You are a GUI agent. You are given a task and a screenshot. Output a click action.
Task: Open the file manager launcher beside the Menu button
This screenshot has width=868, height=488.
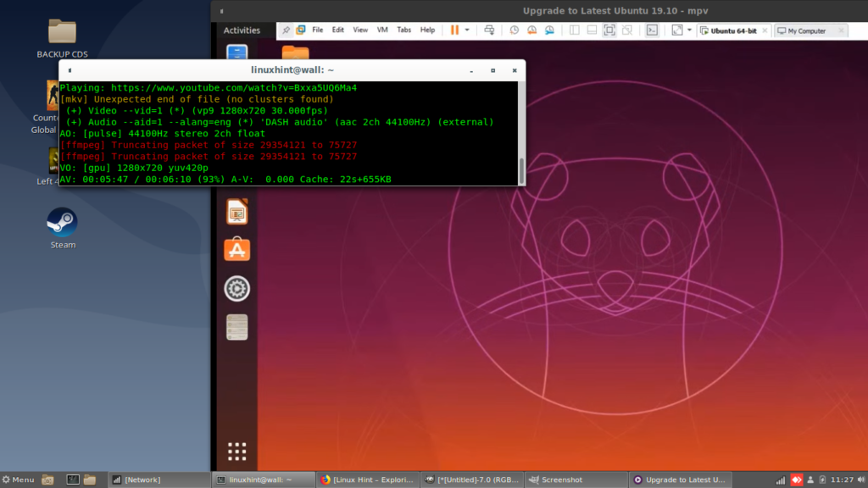click(x=48, y=480)
